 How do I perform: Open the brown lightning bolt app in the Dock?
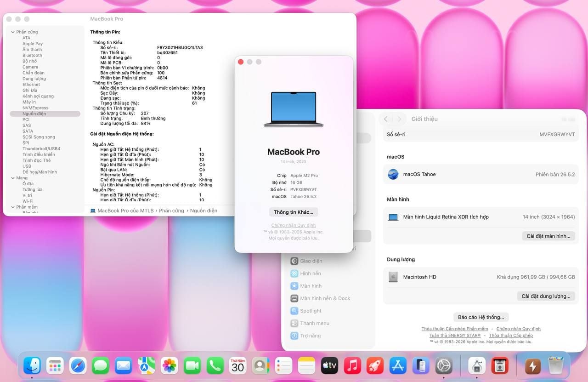[x=533, y=366]
